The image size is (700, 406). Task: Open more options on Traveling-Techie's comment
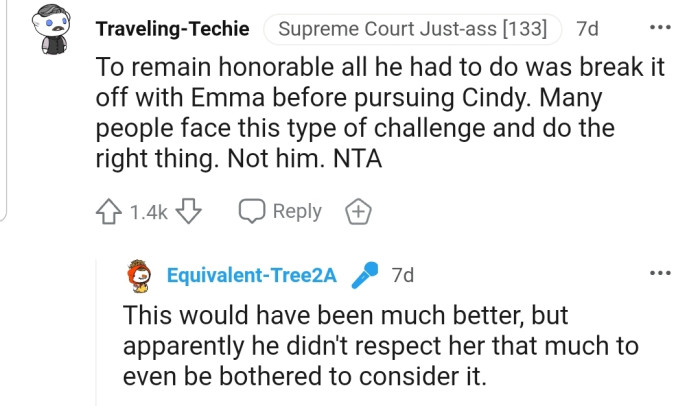[x=659, y=27]
